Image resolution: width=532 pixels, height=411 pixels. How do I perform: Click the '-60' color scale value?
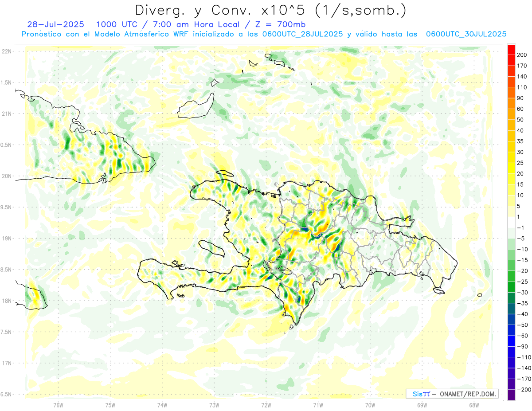522,336
